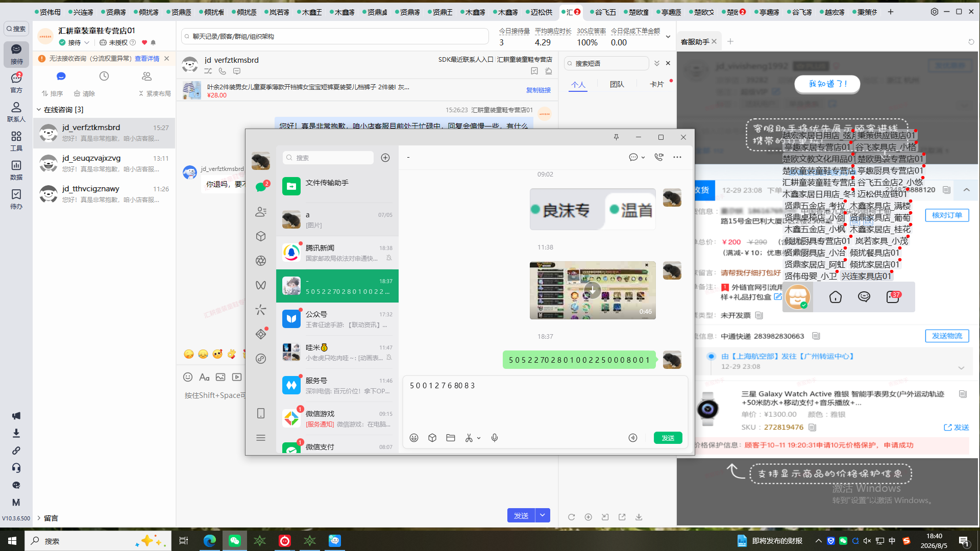Toggle the red heart icon in the store header

144,43
